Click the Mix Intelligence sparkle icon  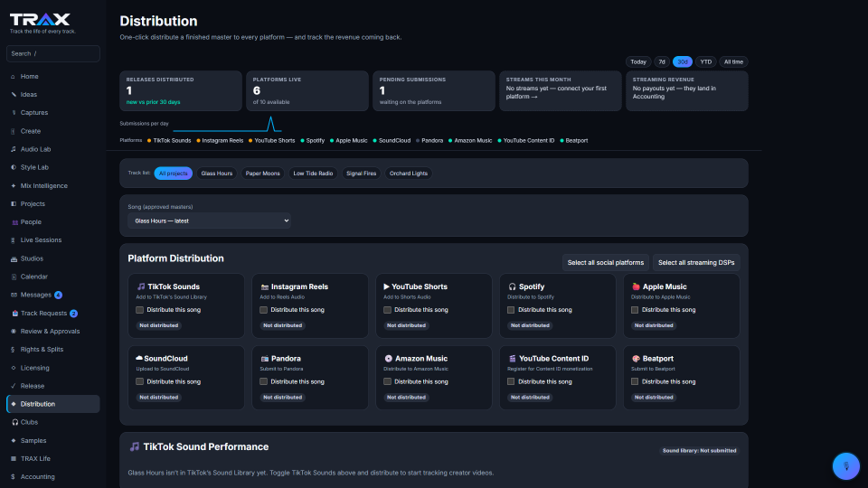pos(14,186)
